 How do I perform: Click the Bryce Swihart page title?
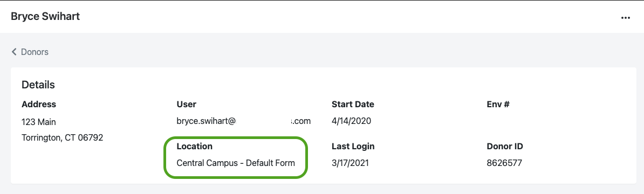click(45, 16)
